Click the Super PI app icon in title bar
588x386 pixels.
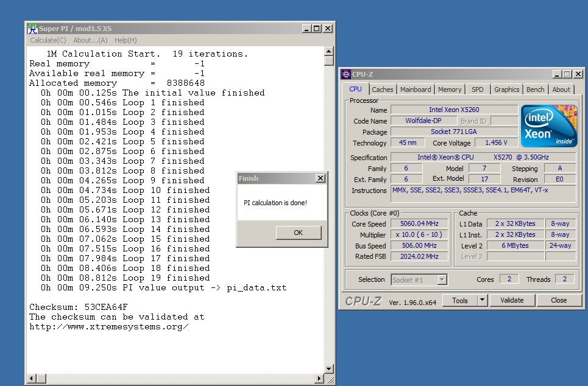[x=33, y=29]
